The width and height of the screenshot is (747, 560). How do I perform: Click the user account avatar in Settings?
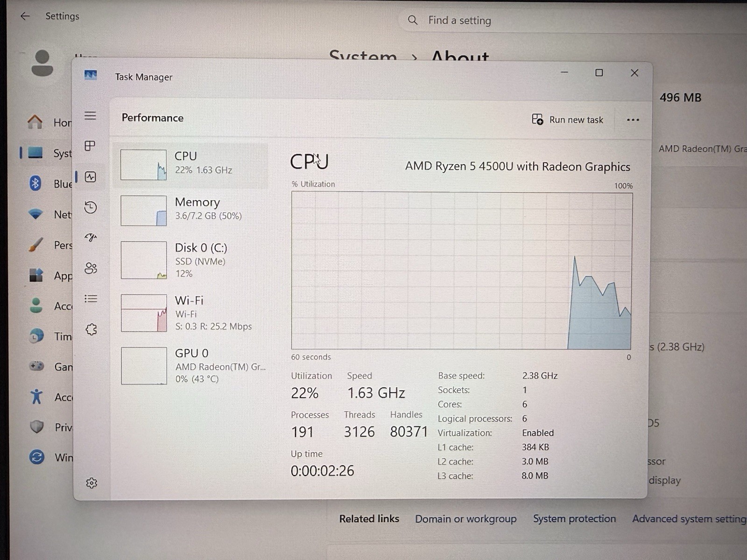[x=42, y=63]
